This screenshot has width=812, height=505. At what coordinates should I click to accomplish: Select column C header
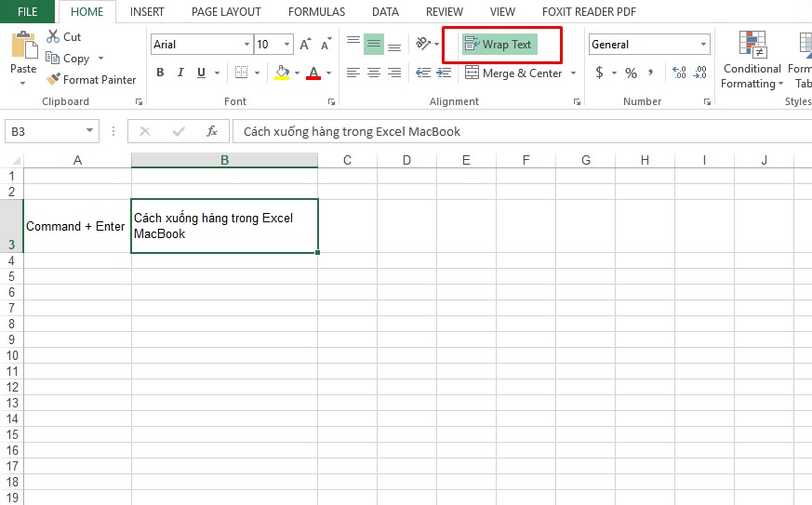tap(347, 160)
